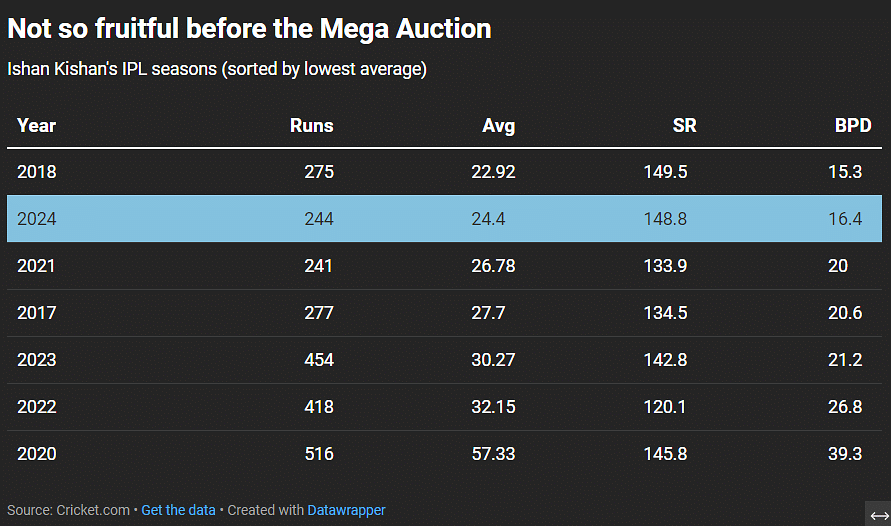This screenshot has width=891, height=526.
Task: Click the 2018 year cell
Action: [37, 172]
